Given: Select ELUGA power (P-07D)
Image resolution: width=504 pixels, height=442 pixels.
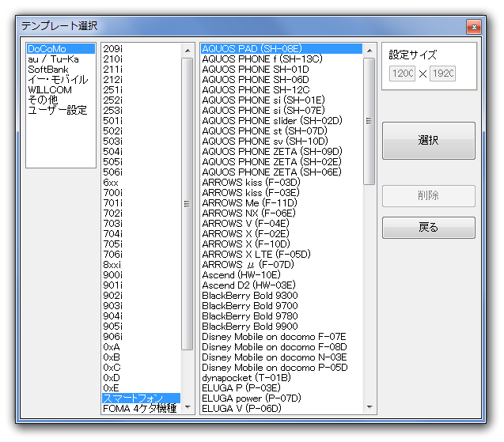Looking at the screenshot, I should (x=282, y=399).
